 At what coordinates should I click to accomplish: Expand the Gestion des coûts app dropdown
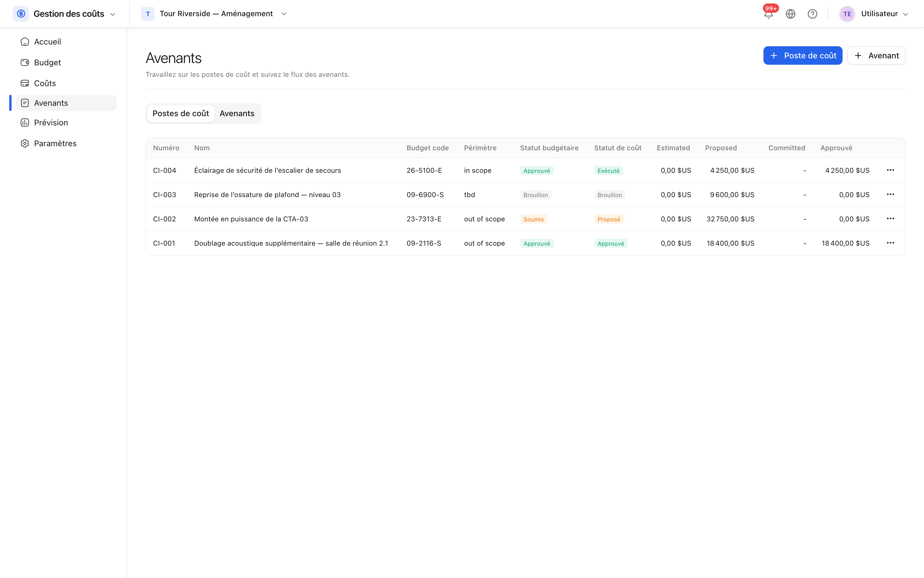pos(112,14)
